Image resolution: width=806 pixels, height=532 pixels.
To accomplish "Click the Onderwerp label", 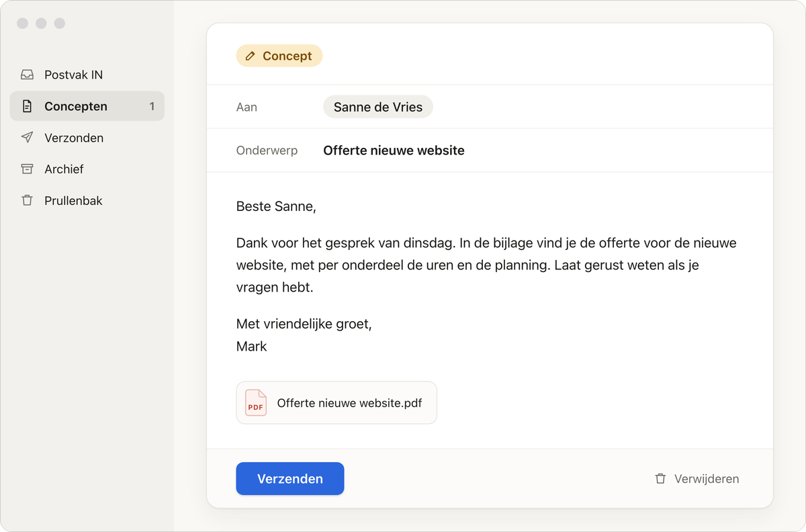I will tap(267, 150).
